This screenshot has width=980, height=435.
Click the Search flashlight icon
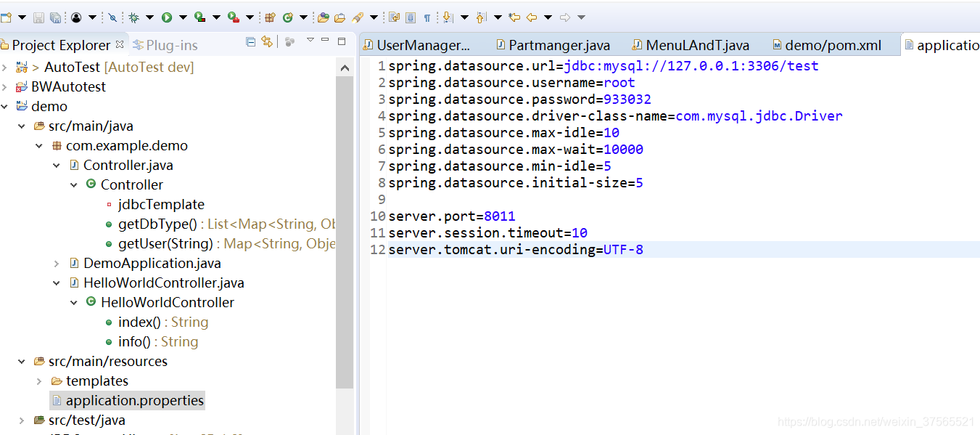[x=358, y=17]
